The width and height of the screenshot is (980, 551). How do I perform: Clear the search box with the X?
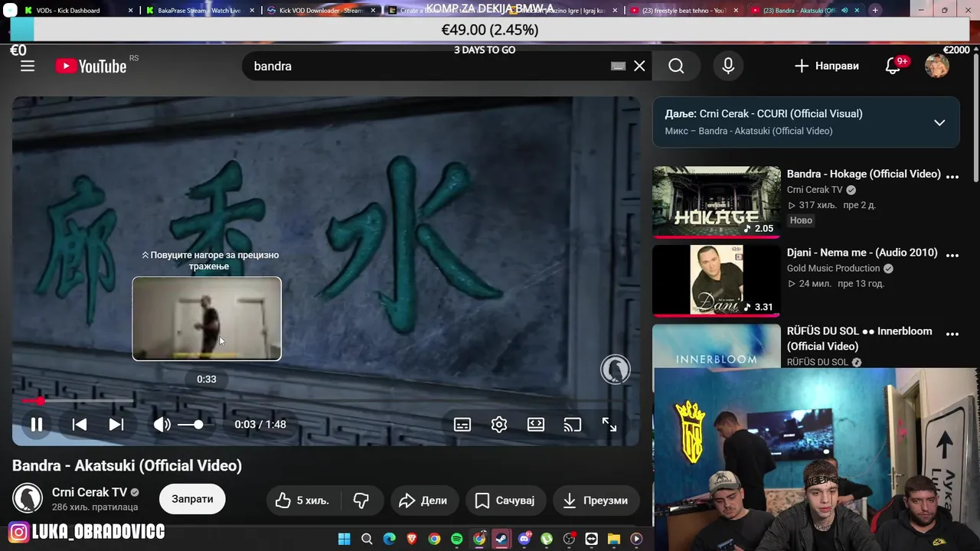point(639,66)
